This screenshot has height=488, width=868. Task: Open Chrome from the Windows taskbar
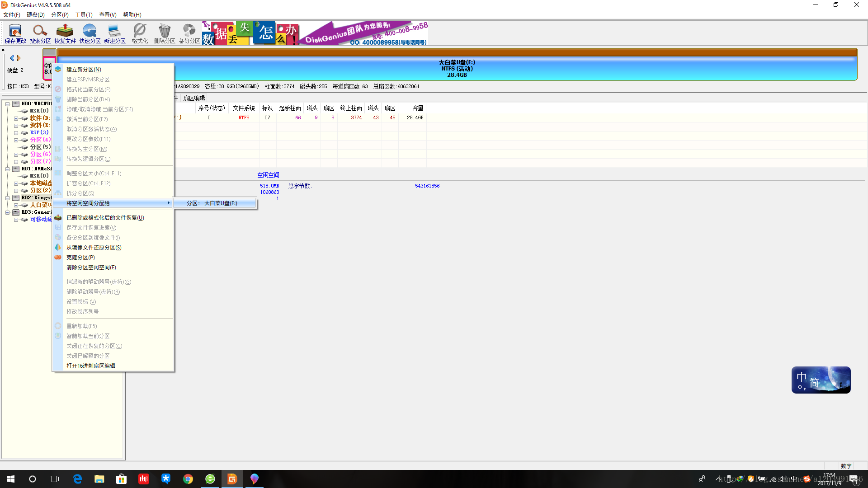(x=188, y=479)
